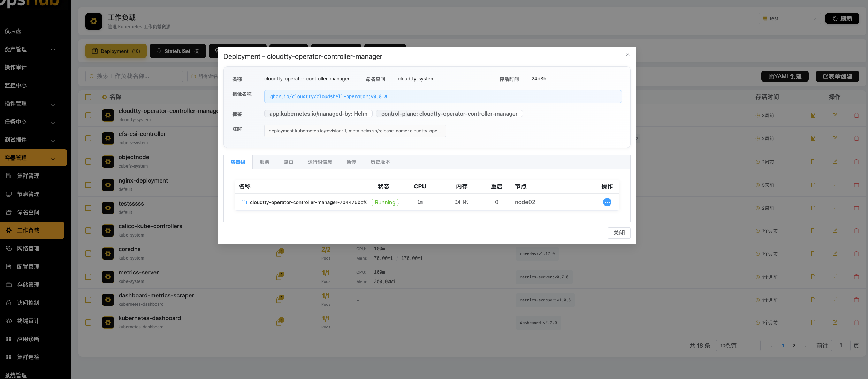Open YAML icon for kubernetes-dashboard row
Screen dimensions: 868x379
(x=813, y=323)
